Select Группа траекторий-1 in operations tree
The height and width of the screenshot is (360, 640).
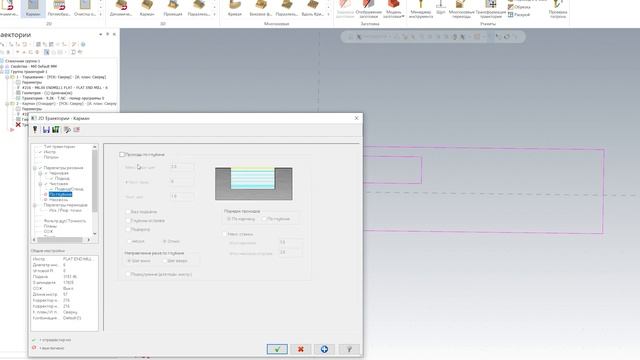click(29, 71)
